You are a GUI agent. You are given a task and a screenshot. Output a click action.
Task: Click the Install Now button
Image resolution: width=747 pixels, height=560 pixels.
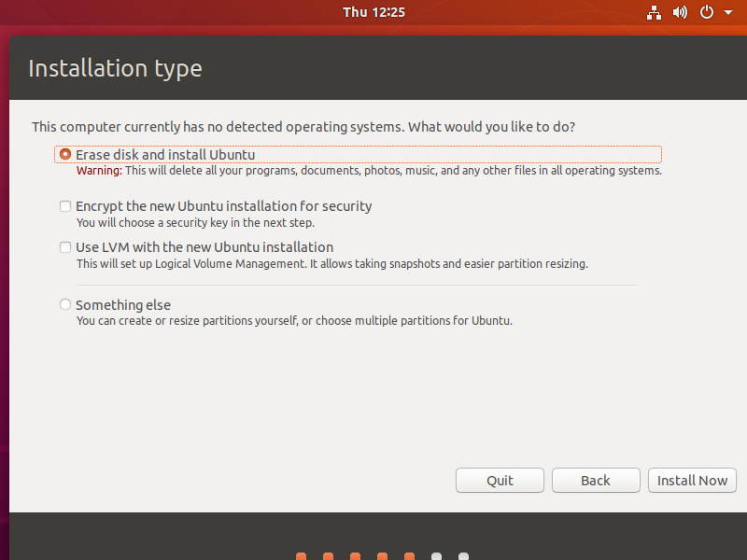pyautogui.click(x=692, y=481)
